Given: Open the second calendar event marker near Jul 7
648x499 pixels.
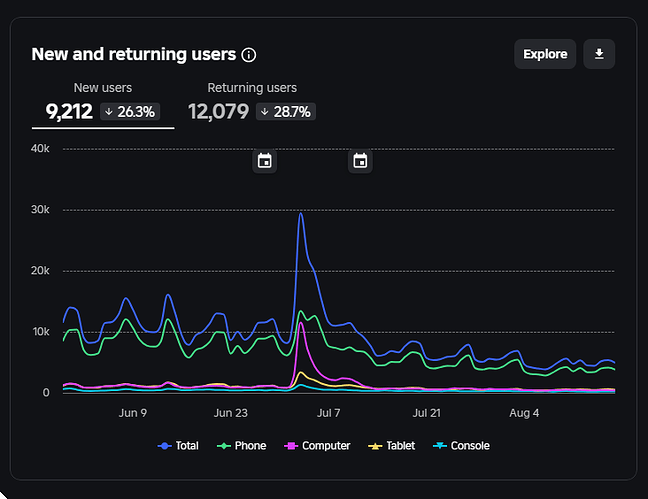Looking at the screenshot, I should [360, 161].
